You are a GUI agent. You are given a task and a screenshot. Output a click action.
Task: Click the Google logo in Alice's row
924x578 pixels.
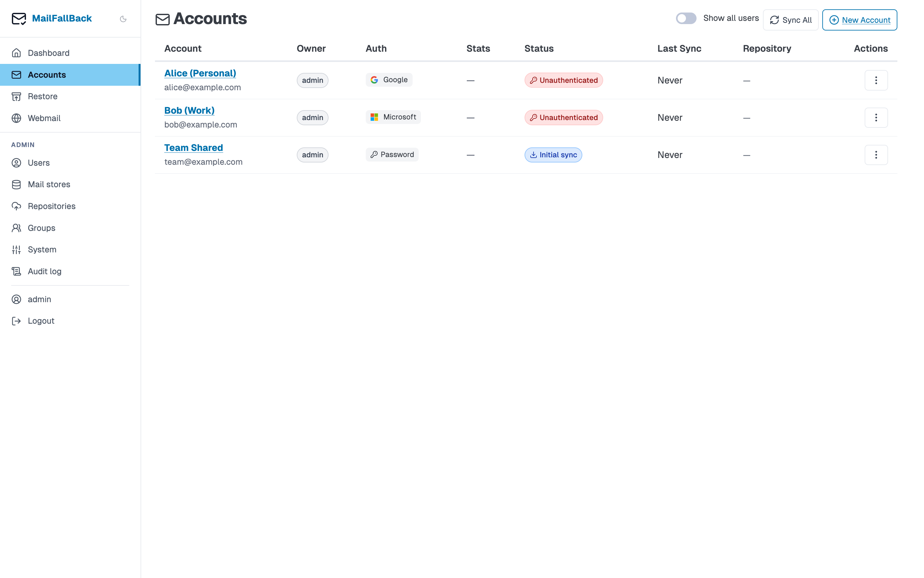374,80
